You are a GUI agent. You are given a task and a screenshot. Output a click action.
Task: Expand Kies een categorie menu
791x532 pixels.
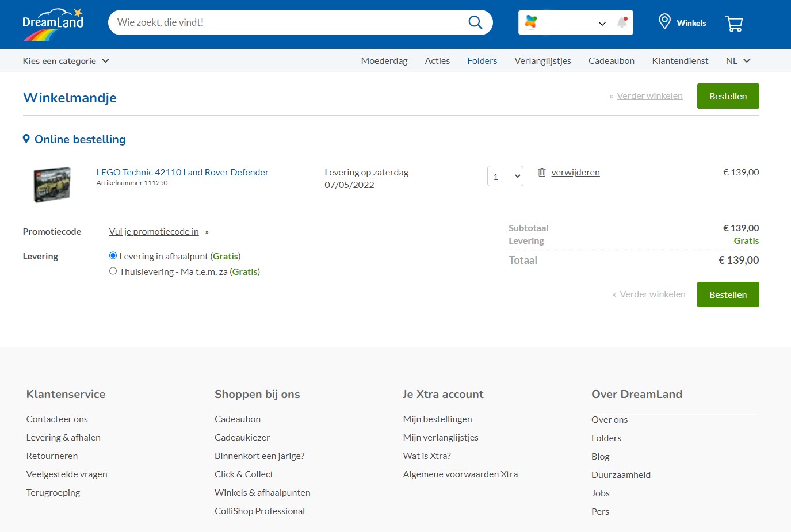(x=66, y=61)
